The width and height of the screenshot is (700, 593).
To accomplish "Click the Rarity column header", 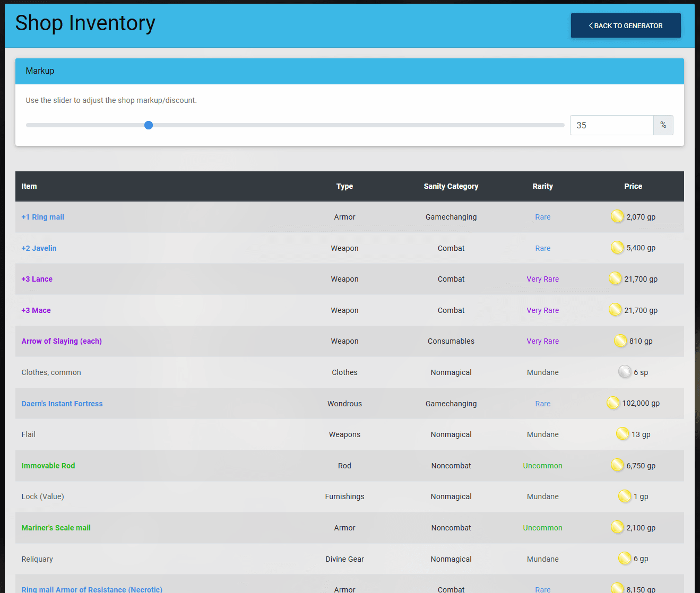I will [542, 186].
